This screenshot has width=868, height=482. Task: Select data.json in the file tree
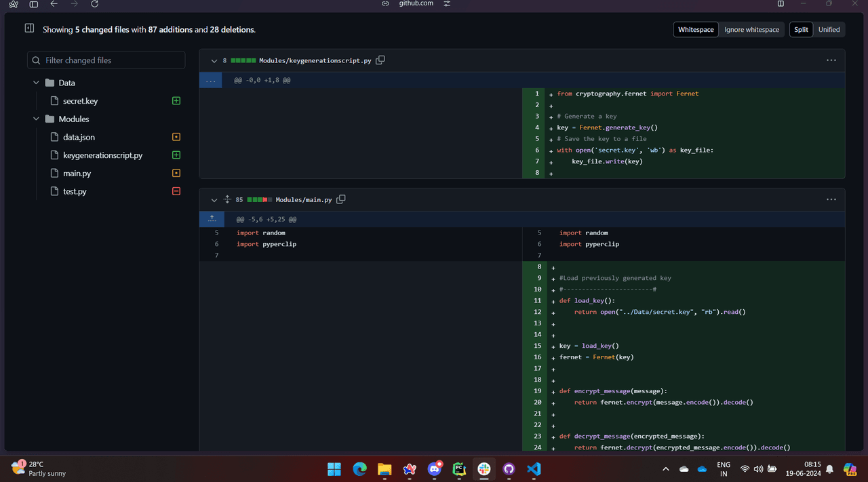coord(79,137)
